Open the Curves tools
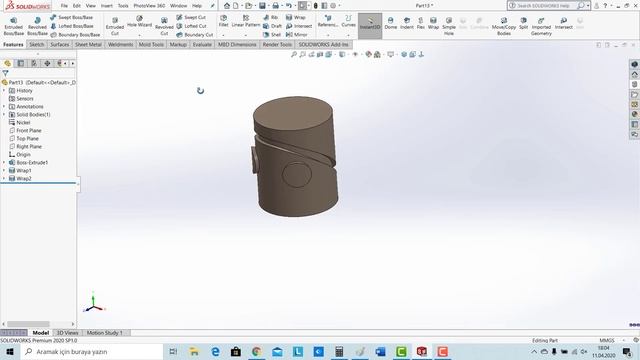The image size is (640, 360). click(348, 21)
